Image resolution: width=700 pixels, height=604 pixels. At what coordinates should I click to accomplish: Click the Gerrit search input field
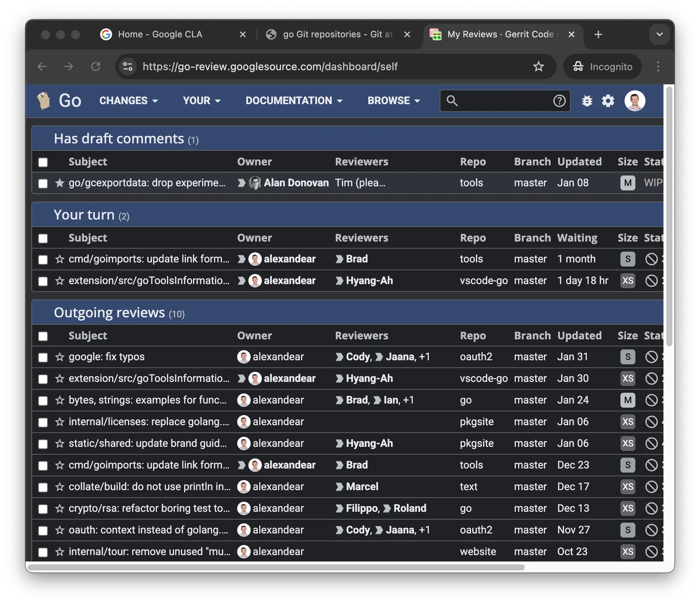point(504,101)
